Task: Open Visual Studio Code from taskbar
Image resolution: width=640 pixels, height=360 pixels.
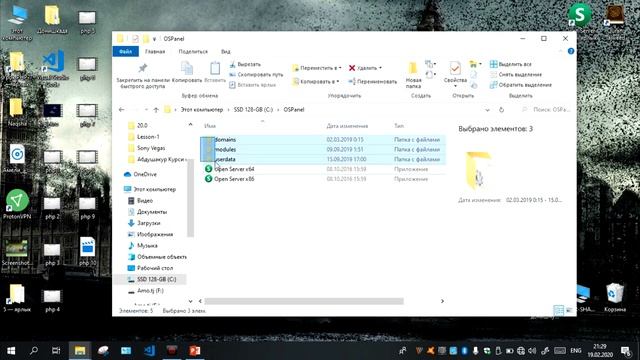Action: click(x=149, y=351)
